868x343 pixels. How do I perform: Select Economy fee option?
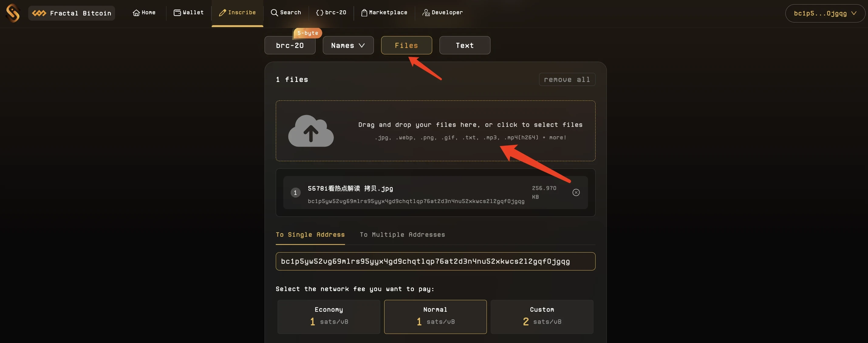(329, 317)
